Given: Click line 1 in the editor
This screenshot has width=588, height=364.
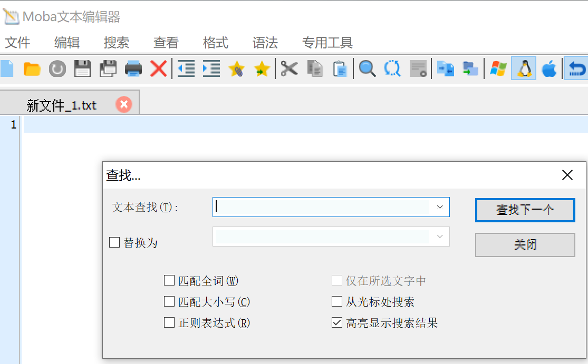Looking at the screenshot, I should [x=306, y=124].
